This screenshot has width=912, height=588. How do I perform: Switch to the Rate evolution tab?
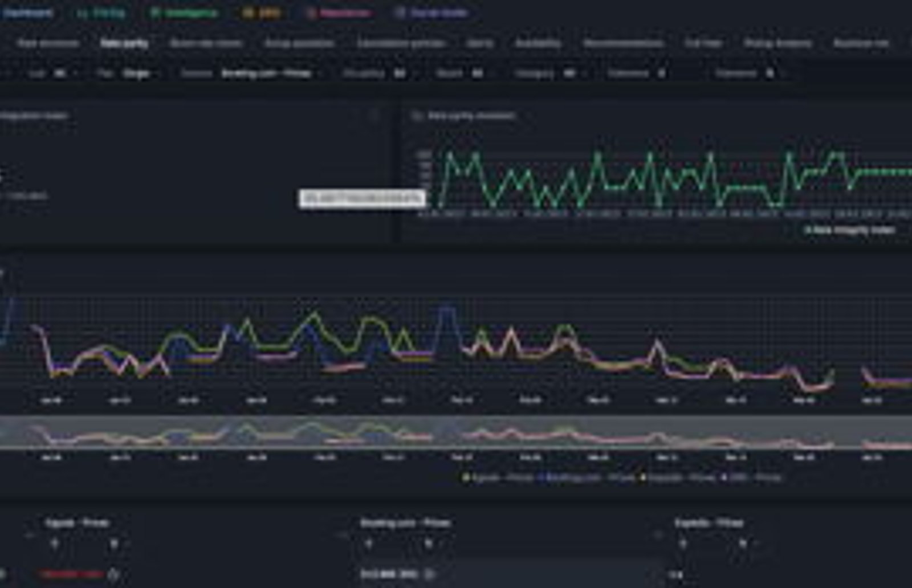click(48, 43)
